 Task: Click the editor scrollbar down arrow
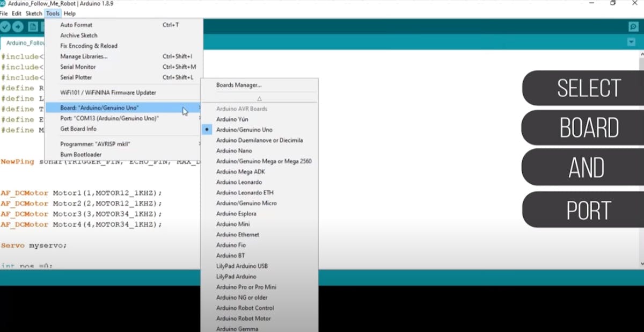tap(641, 263)
